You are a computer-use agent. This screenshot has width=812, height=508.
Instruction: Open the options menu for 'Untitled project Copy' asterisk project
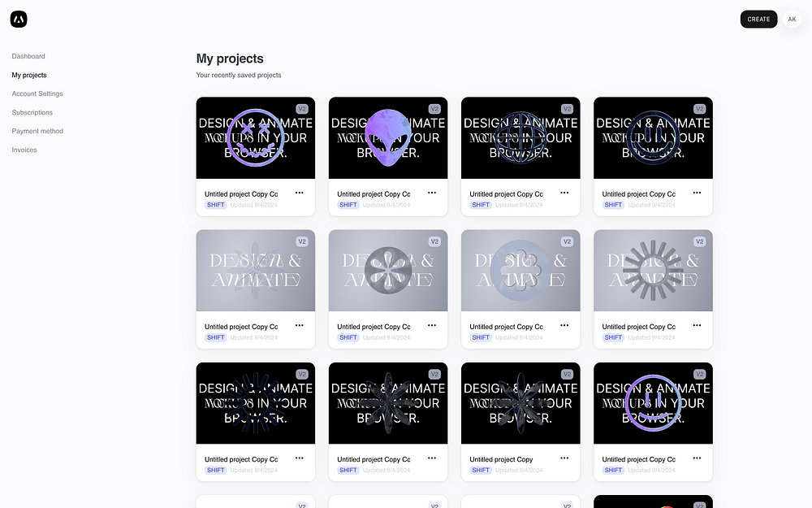click(x=564, y=458)
